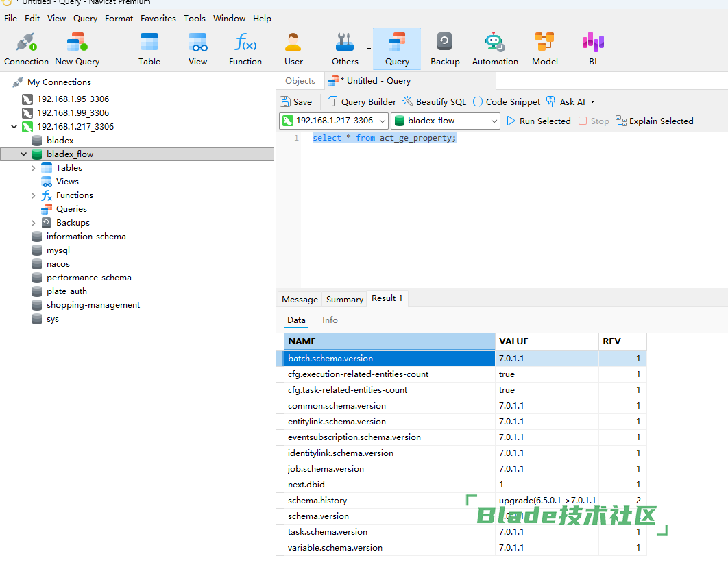This screenshot has height=578, width=728.
Task: Open the Model toolbar icon
Action: click(x=544, y=49)
